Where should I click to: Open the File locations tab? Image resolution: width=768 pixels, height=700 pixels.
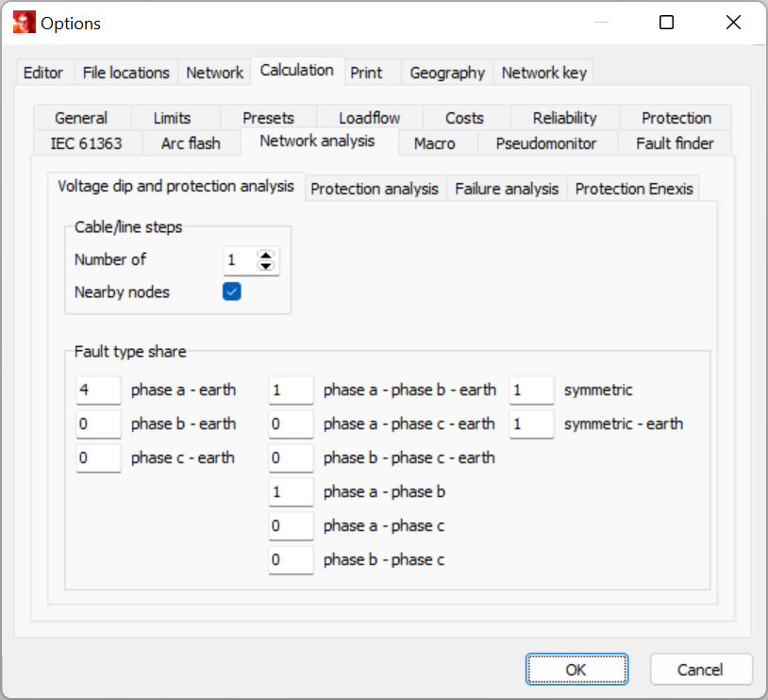[x=125, y=73]
